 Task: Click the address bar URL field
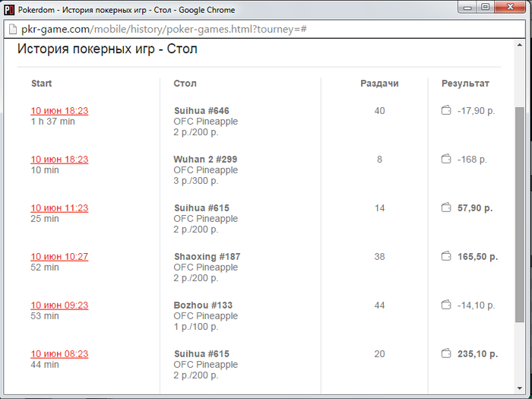(x=264, y=29)
